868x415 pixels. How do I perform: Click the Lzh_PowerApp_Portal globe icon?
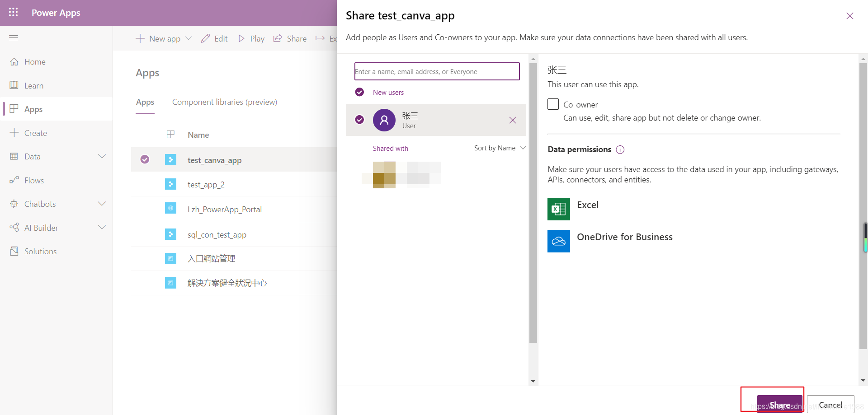(170, 208)
